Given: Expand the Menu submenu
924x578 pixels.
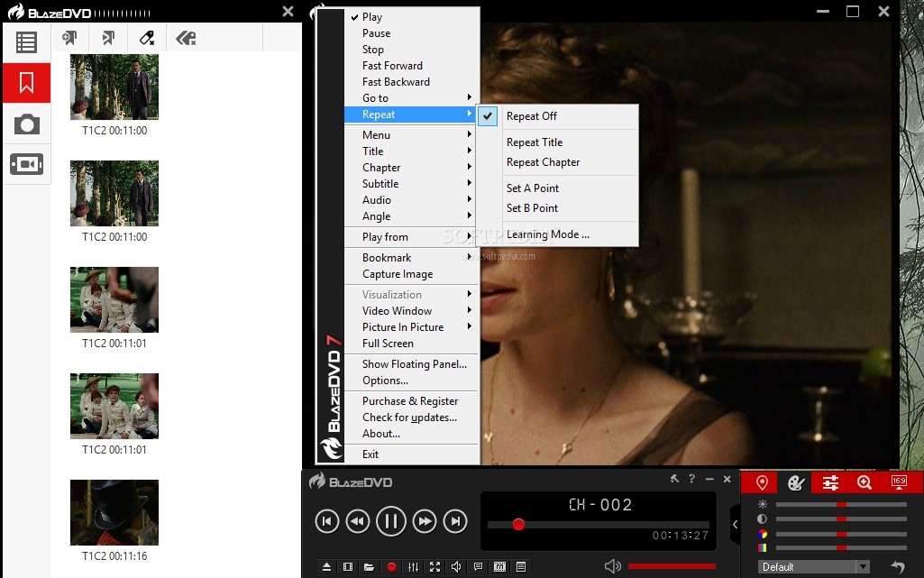Looking at the screenshot, I should click(411, 135).
